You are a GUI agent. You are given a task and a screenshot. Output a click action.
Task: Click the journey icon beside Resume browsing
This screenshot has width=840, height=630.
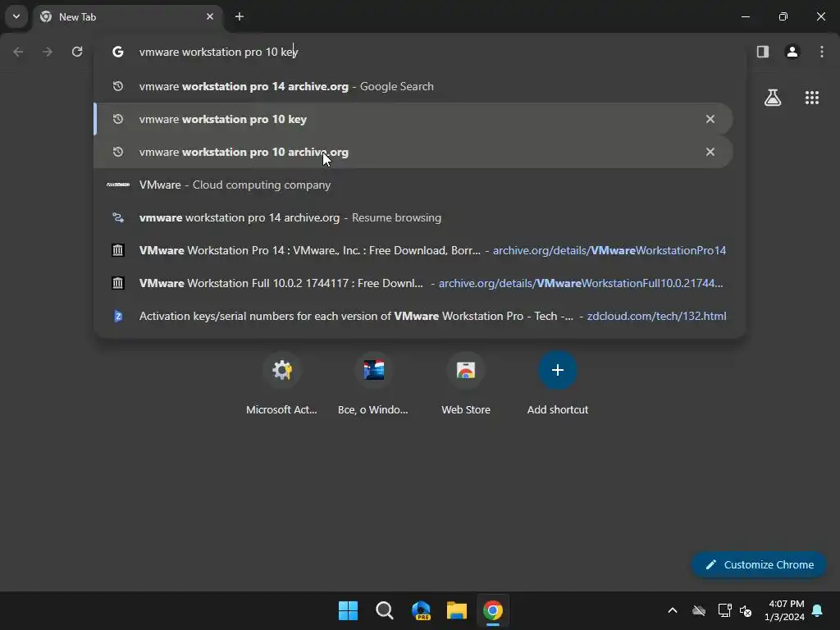(x=118, y=217)
